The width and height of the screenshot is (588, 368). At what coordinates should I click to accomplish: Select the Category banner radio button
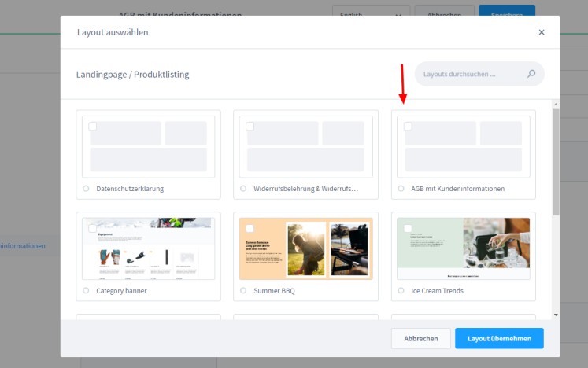tap(86, 290)
